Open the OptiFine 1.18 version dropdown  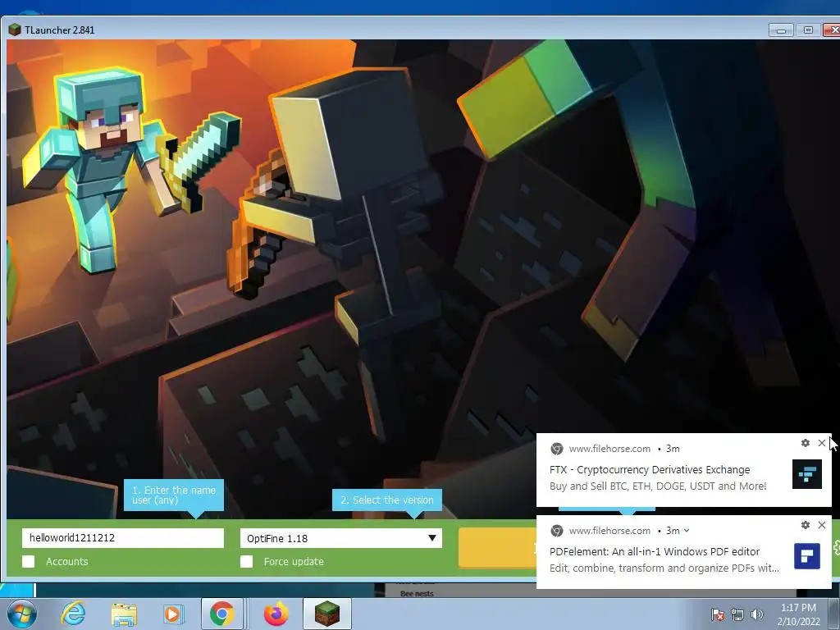point(341,538)
